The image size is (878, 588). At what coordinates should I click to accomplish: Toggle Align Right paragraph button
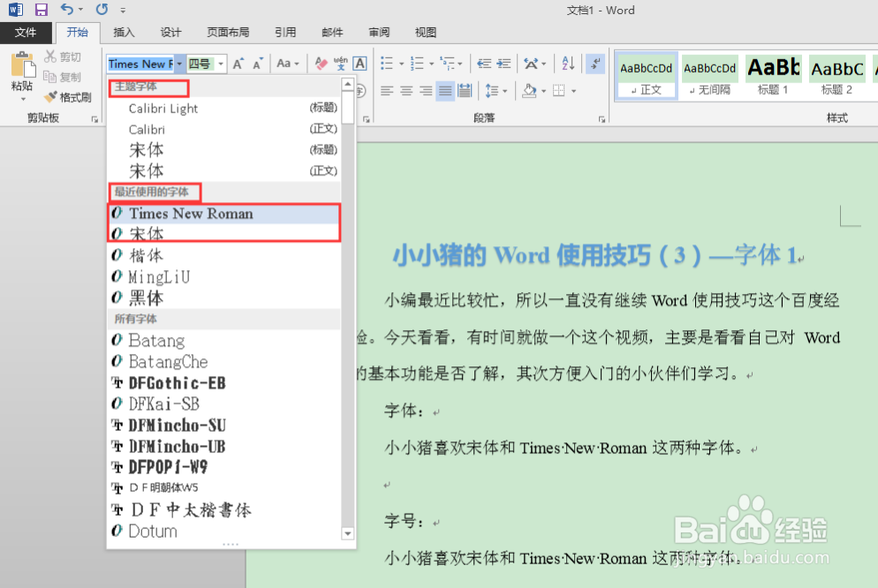[426, 90]
